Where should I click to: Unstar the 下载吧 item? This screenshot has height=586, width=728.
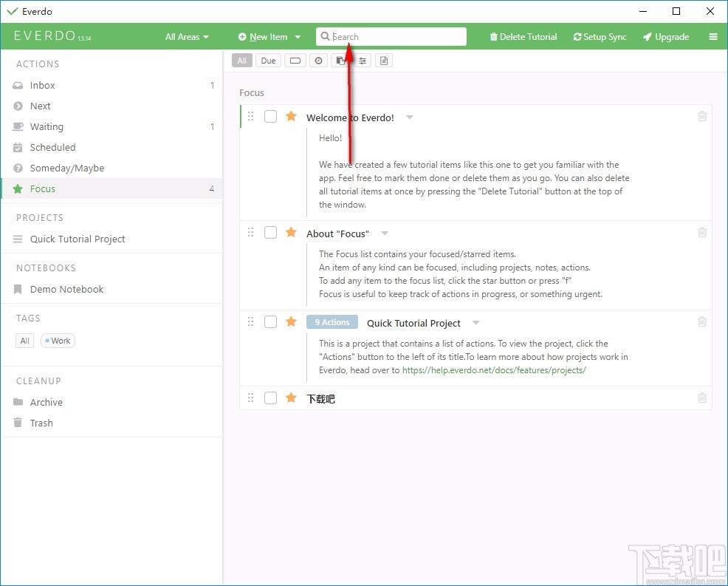[291, 398]
